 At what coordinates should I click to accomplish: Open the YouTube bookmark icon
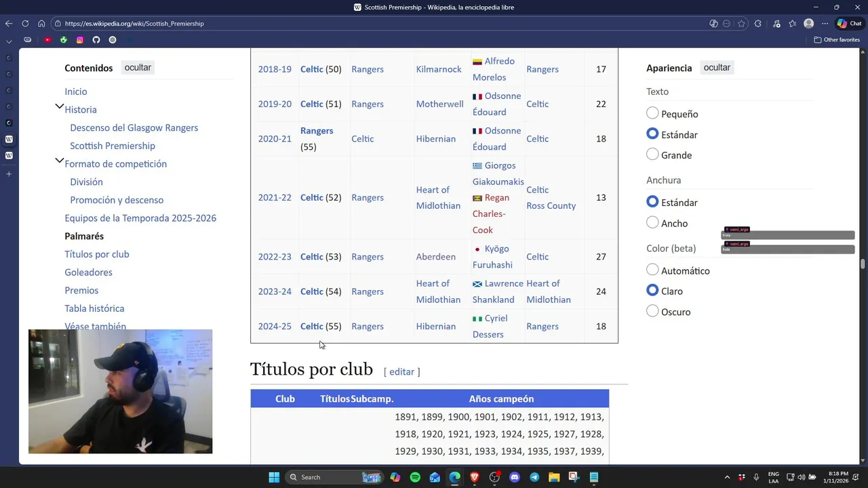47,40
